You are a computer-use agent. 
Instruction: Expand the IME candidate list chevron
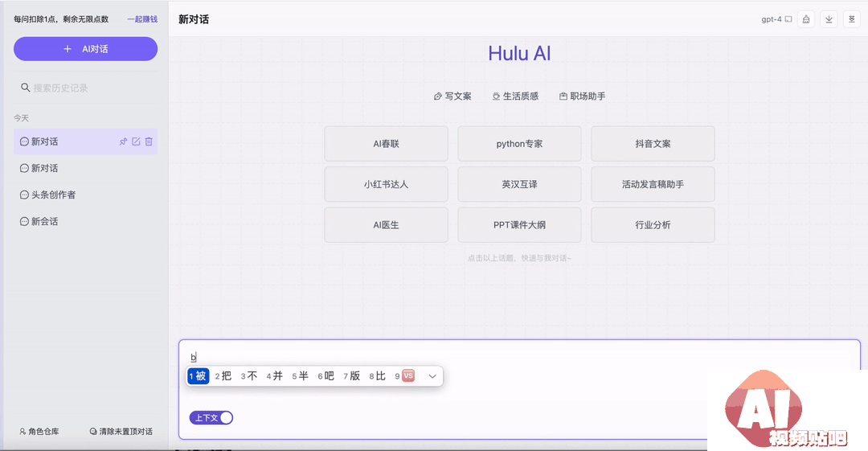pos(432,376)
